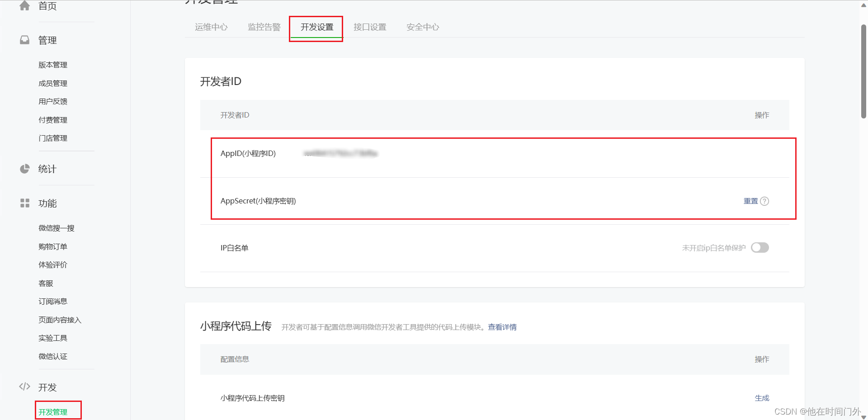The image size is (868, 420).
Task: Click the blurred AppID value
Action: tap(341, 154)
